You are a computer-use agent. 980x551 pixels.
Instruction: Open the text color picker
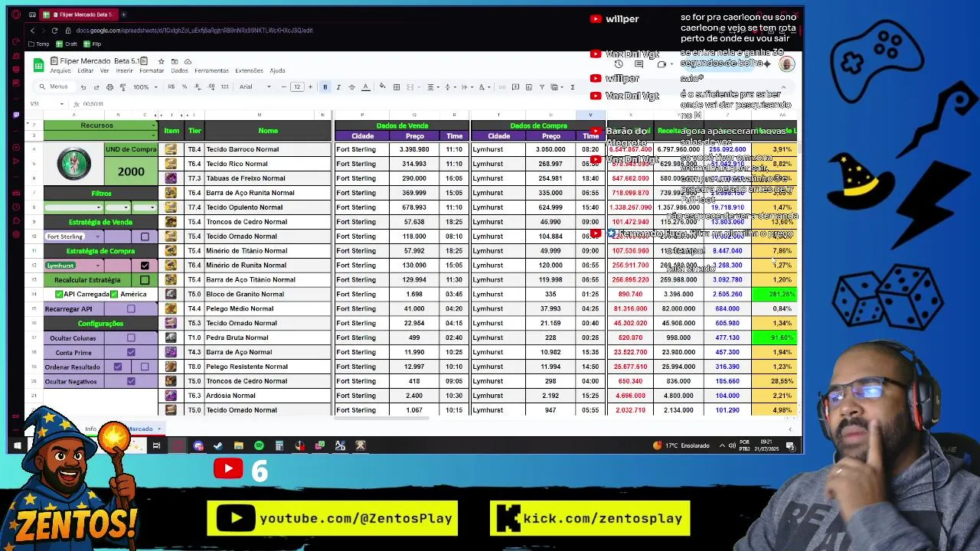tap(366, 87)
